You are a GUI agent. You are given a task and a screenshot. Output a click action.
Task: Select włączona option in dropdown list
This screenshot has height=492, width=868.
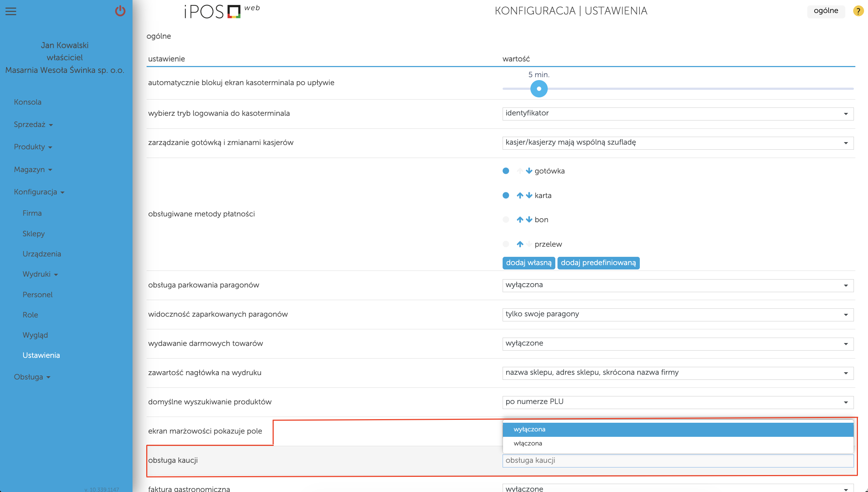528,443
